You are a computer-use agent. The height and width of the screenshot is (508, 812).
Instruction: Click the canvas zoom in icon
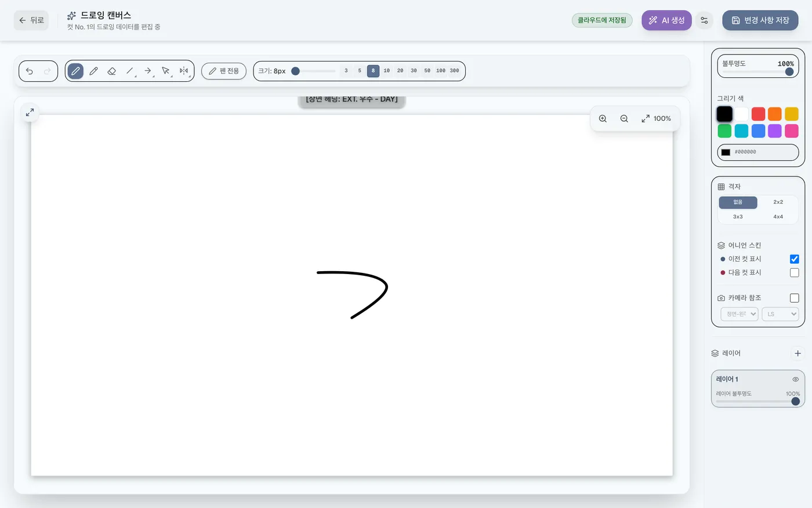pos(603,118)
